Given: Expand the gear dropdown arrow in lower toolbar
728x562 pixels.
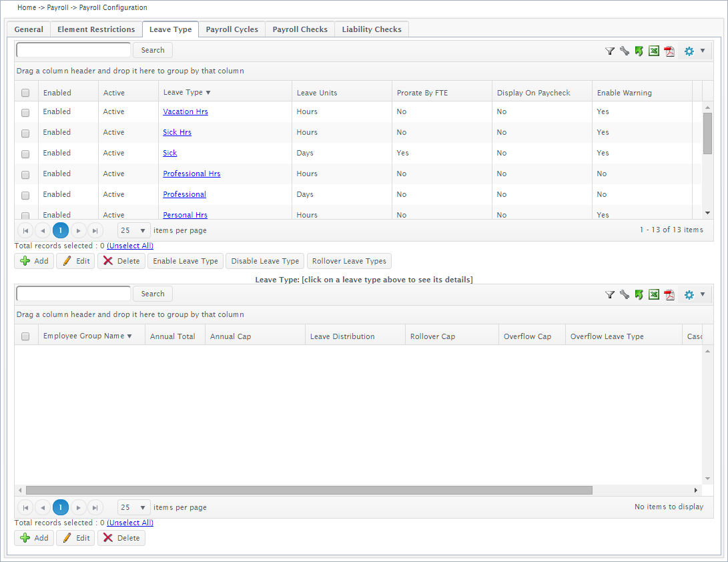Looking at the screenshot, I should [x=703, y=294].
